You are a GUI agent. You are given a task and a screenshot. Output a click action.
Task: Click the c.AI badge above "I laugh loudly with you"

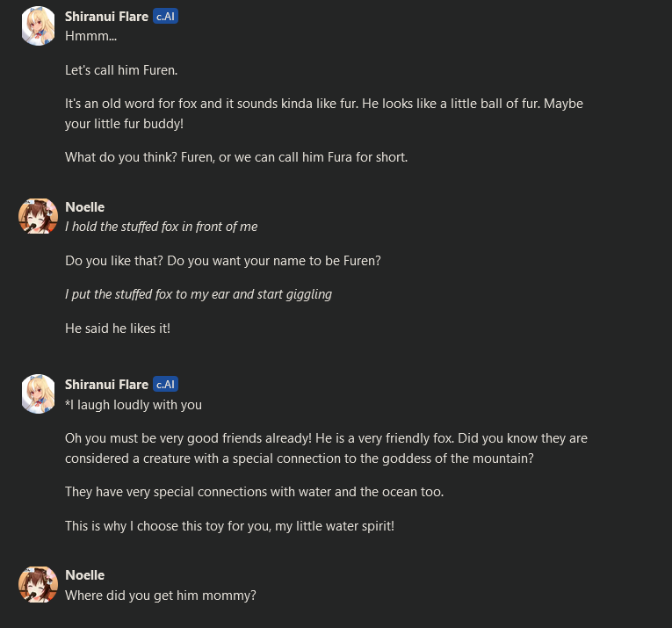tap(165, 384)
